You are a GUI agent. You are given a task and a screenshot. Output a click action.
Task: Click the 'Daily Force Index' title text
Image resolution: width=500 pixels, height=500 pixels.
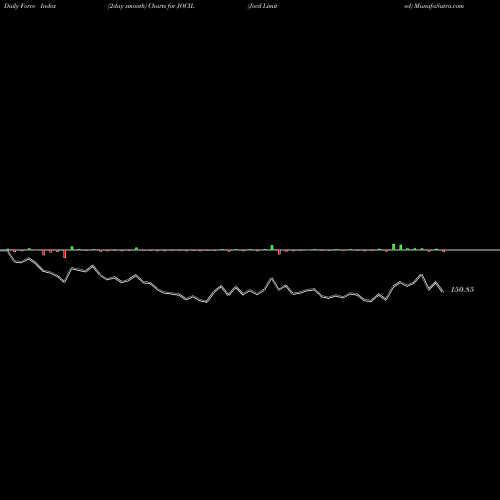point(30,6)
